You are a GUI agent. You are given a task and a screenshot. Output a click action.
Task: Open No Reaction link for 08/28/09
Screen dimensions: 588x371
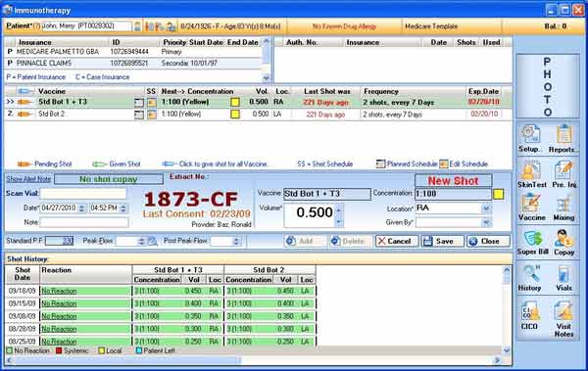pos(59,329)
